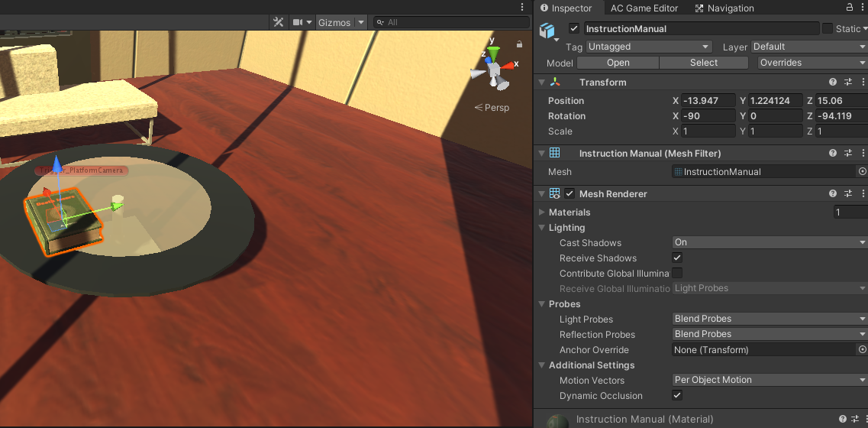The height and width of the screenshot is (428, 868).
Task: Open the Tag dropdown set to Untagged
Action: 648,47
